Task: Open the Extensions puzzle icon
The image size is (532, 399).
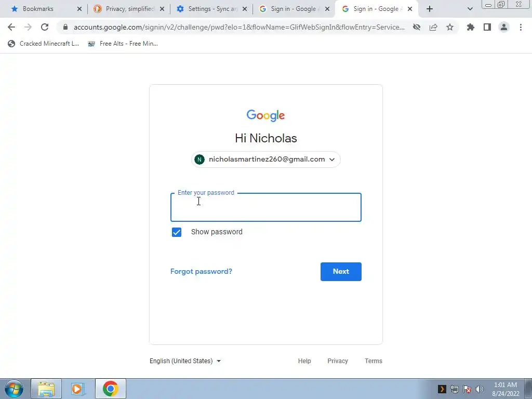Action: 471,27
